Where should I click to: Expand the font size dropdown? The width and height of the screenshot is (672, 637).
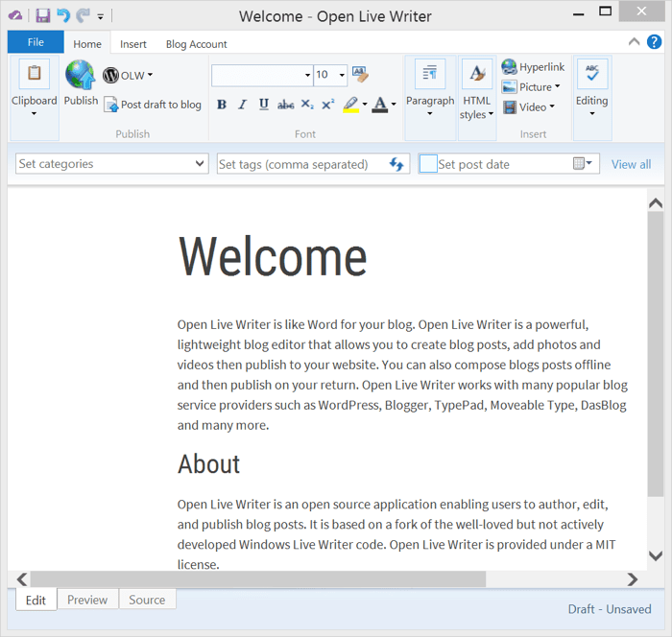342,75
